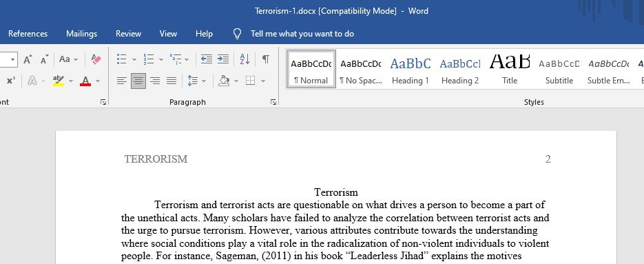Image resolution: width=644 pixels, height=264 pixels.
Task: Apply the No Spacing style
Action: 361,69
